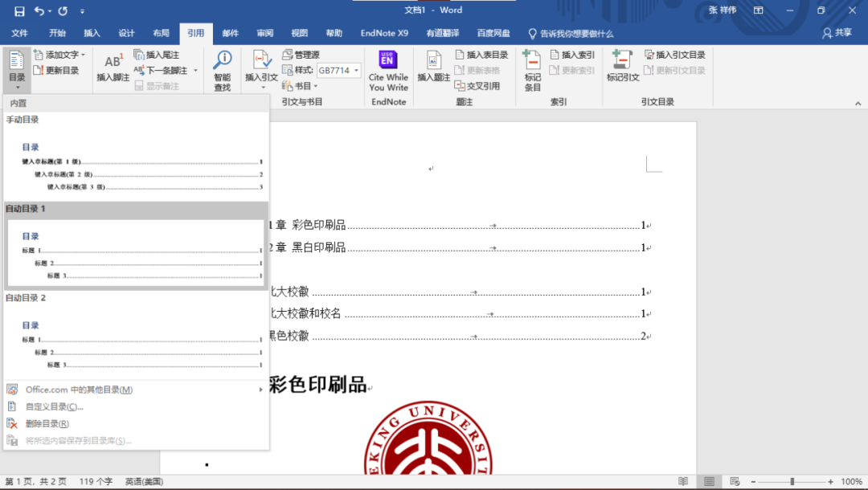Click zoom out minus button
Viewport: 868px width, 490px height.
[x=753, y=482]
